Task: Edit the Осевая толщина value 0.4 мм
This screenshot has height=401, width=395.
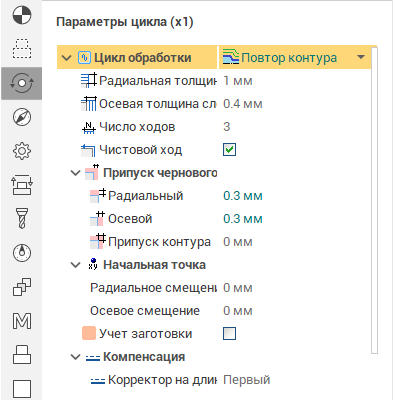Action: 243,104
